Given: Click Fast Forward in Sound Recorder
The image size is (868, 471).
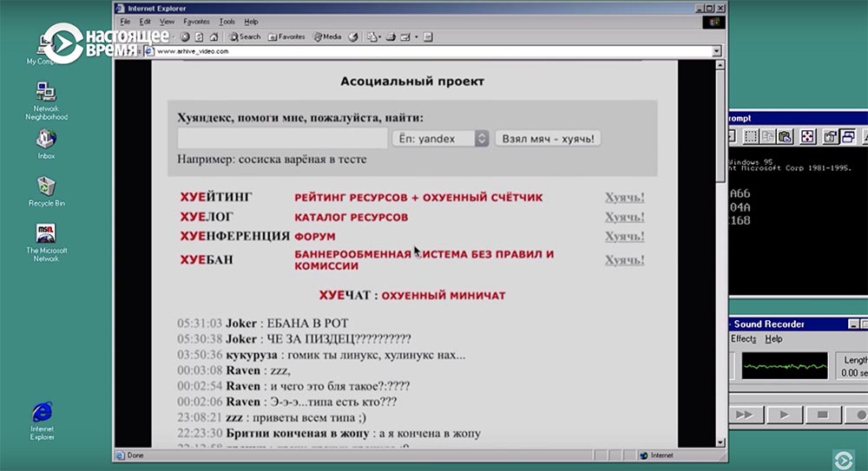Looking at the screenshot, I should pos(745,415).
